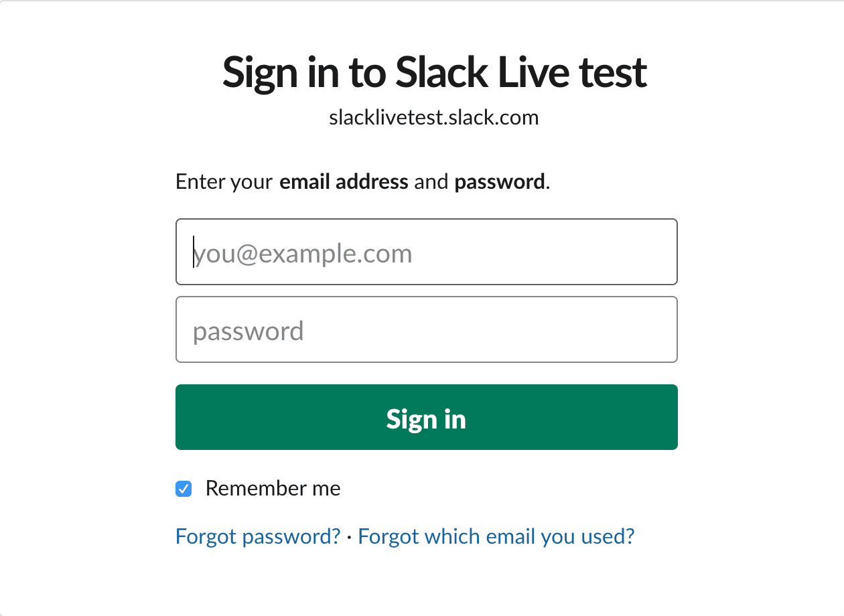Click the Remember me label text
The width and height of the screenshot is (844, 616).
tap(273, 489)
